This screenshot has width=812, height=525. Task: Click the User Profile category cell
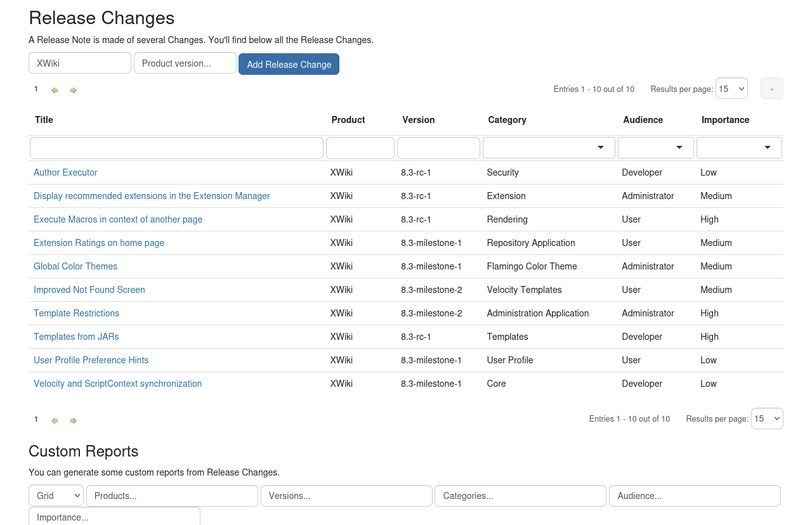click(510, 360)
